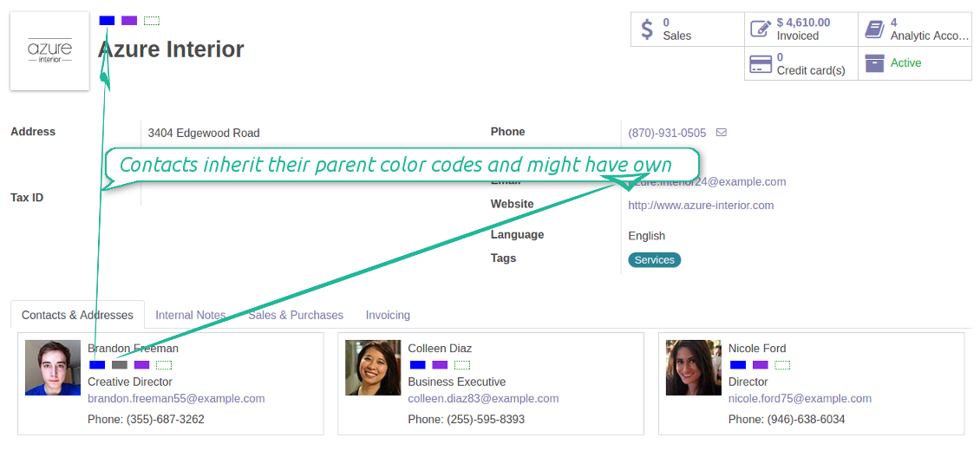Open the Invoicing tab

coord(389,315)
